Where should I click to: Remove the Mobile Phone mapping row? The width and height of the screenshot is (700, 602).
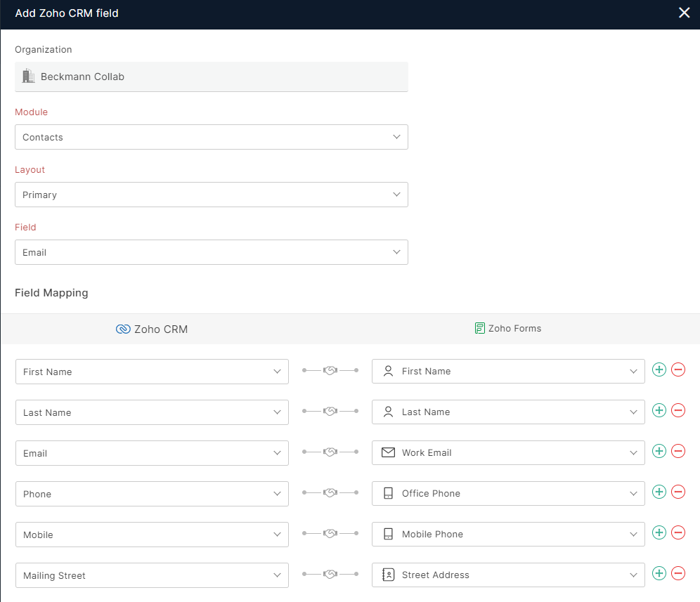678,532
